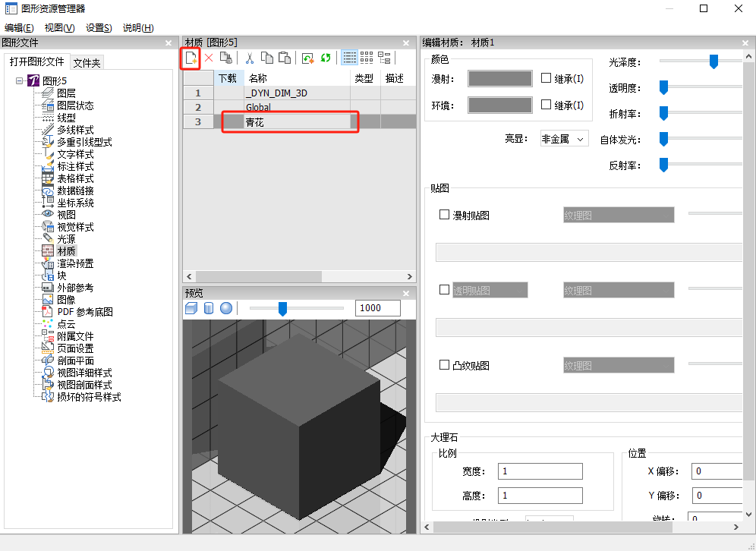The width and height of the screenshot is (756, 551).
Task: Open 多线样式 tree entry
Action: [75, 130]
